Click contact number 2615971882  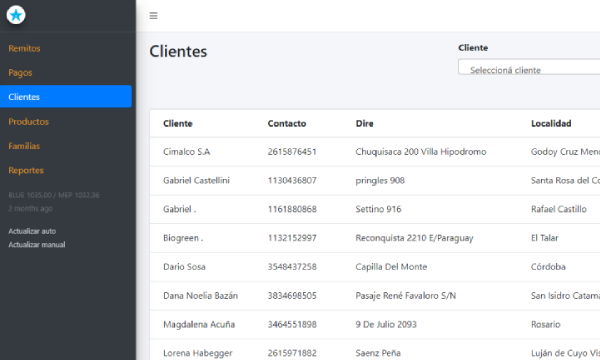292,353
